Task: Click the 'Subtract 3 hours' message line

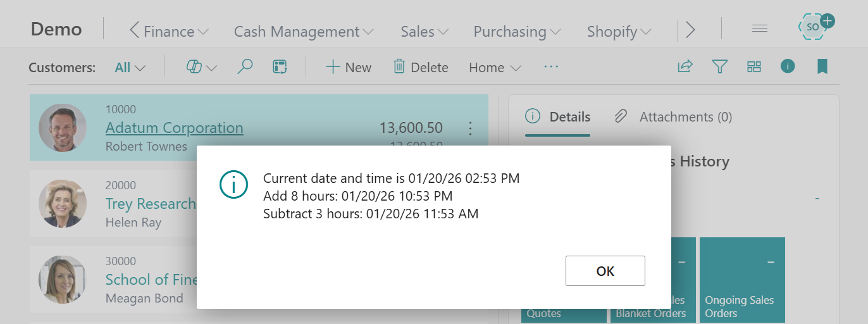Action: (371, 214)
